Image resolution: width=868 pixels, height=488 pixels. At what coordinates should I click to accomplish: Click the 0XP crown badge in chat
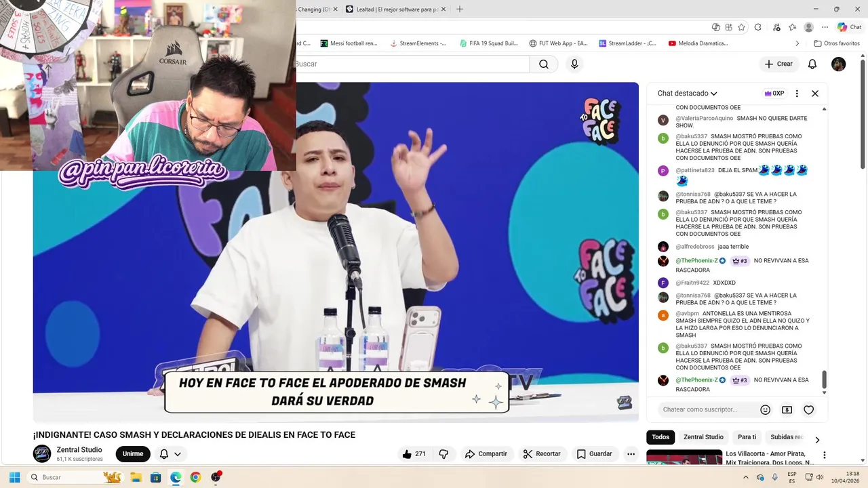pyautogui.click(x=774, y=94)
